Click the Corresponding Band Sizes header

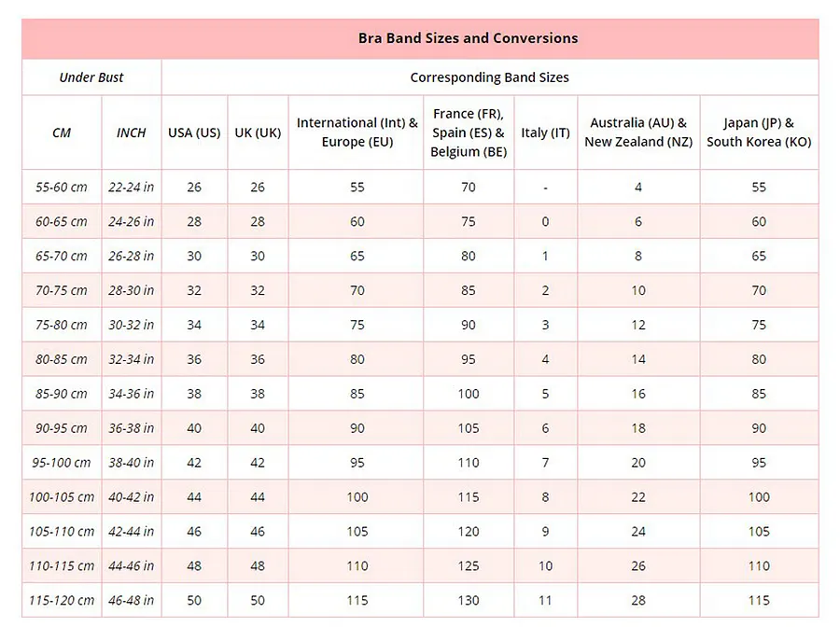coord(490,77)
